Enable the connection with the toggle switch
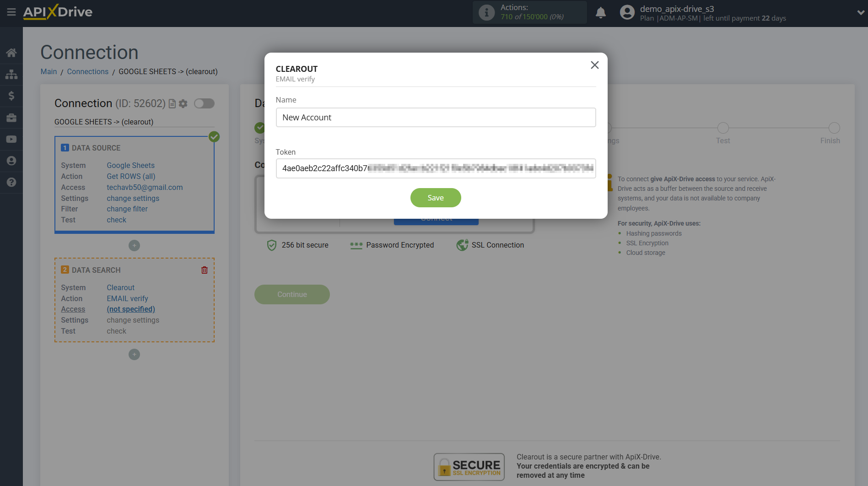The image size is (868, 486). [204, 103]
